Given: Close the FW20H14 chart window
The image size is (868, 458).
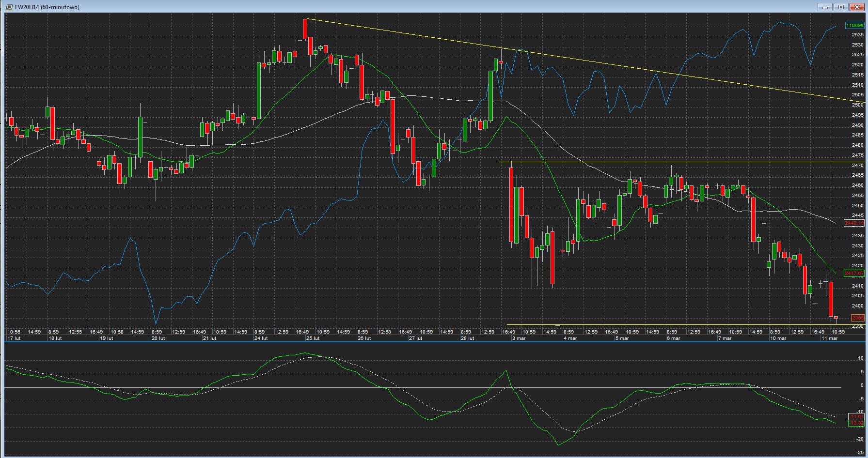Looking at the screenshot, I should click(x=856, y=7).
